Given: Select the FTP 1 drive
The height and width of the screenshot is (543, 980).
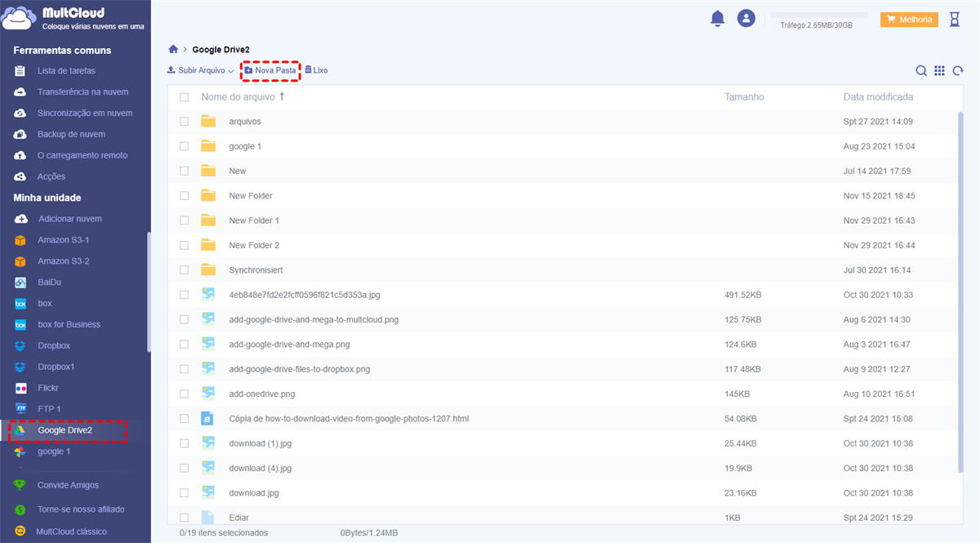Looking at the screenshot, I should coord(49,409).
